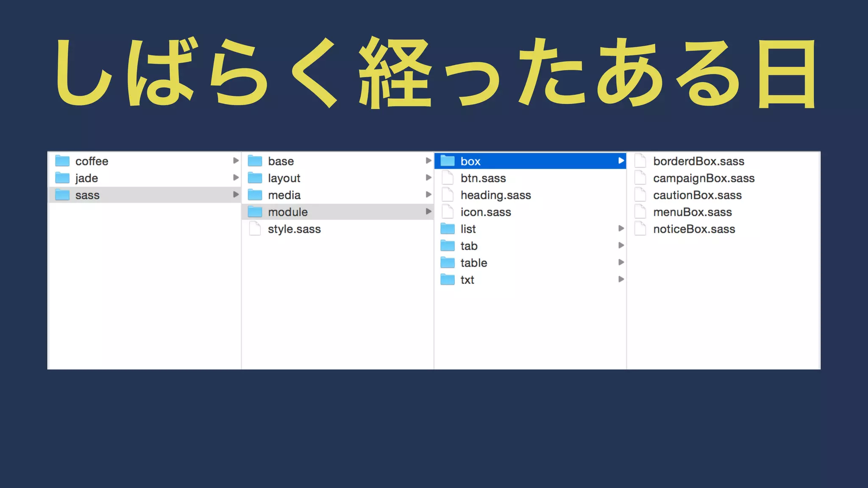Viewport: 868px width, 488px height.
Task: Click the box row disclosure arrow
Action: point(621,161)
